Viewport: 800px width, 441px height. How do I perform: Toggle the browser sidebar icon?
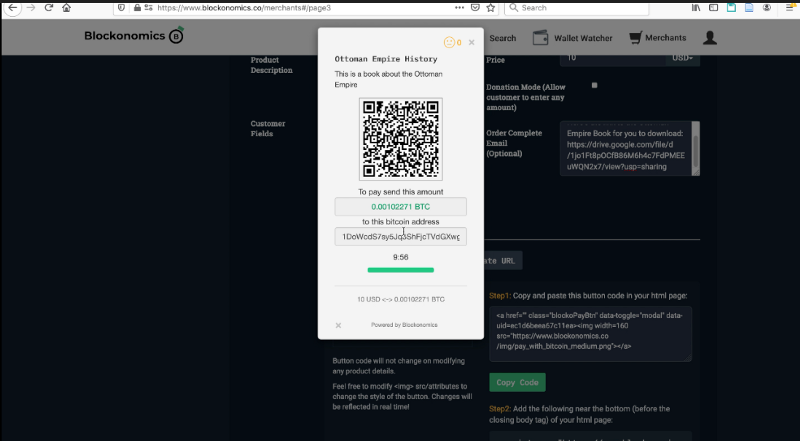point(714,8)
